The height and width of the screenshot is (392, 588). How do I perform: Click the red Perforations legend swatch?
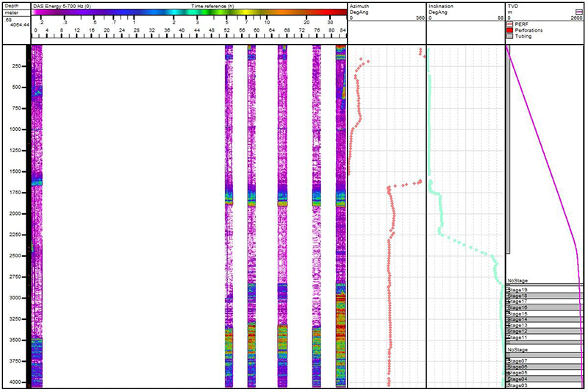coord(509,30)
